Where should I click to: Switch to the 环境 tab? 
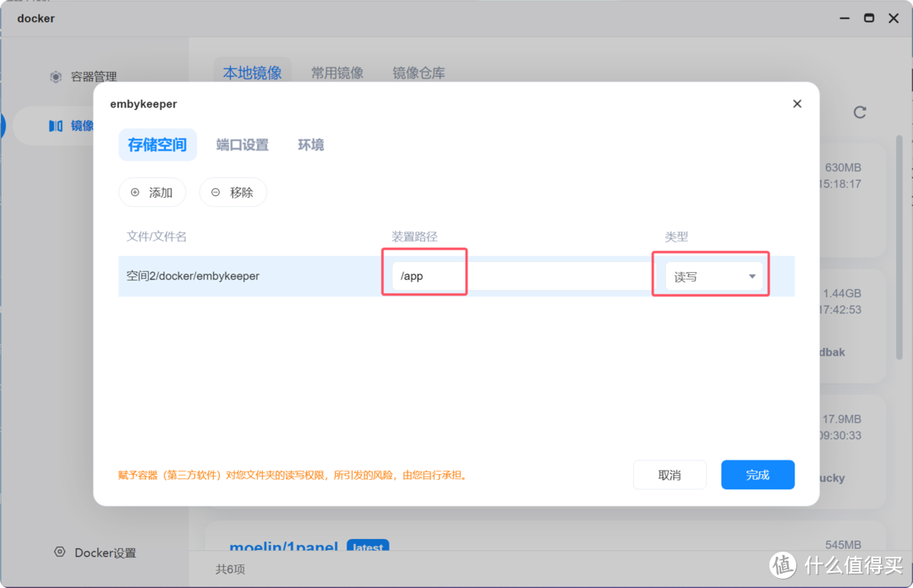[310, 144]
